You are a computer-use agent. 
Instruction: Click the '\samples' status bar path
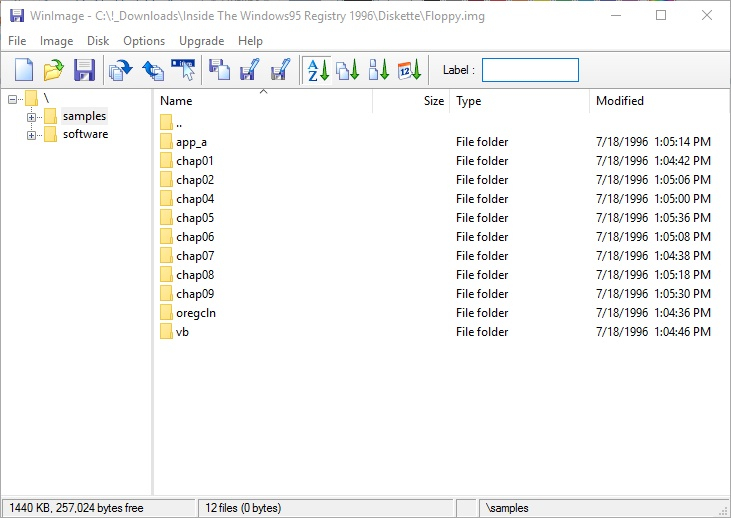507,508
